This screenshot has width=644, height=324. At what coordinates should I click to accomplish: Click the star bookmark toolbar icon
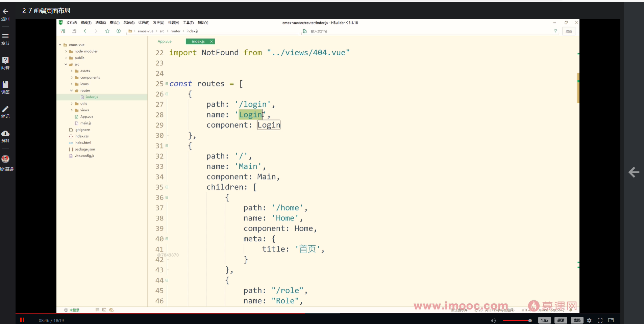tap(107, 31)
